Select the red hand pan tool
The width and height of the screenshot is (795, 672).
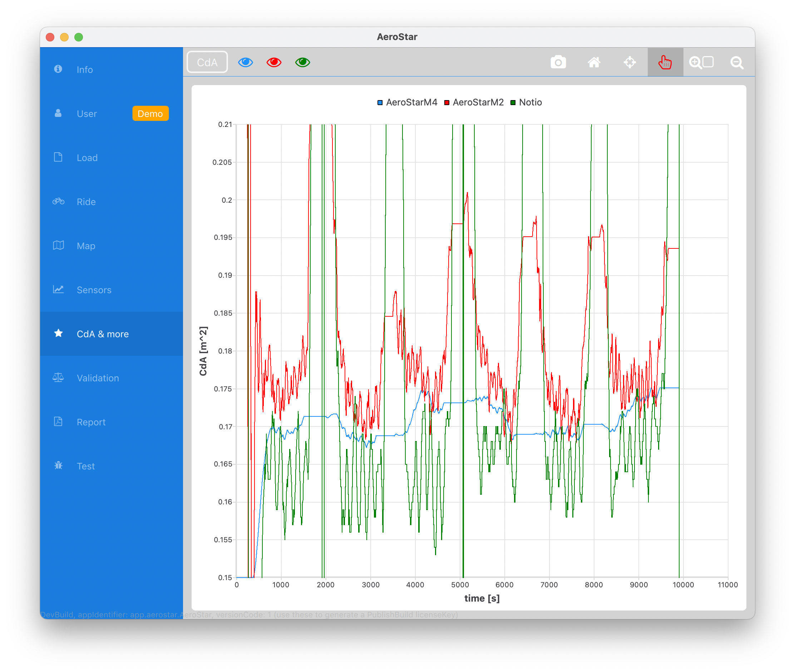point(665,62)
